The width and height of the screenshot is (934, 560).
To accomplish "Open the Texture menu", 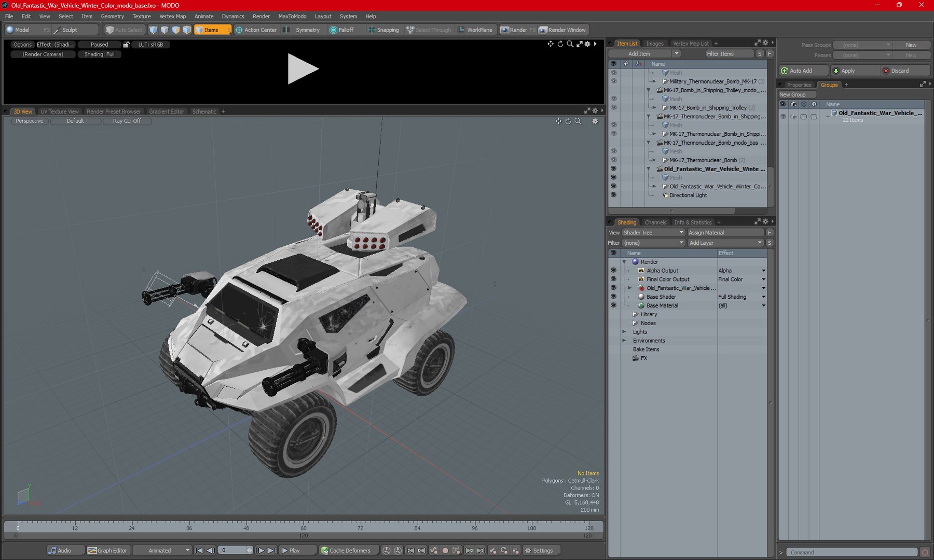I will point(141,16).
